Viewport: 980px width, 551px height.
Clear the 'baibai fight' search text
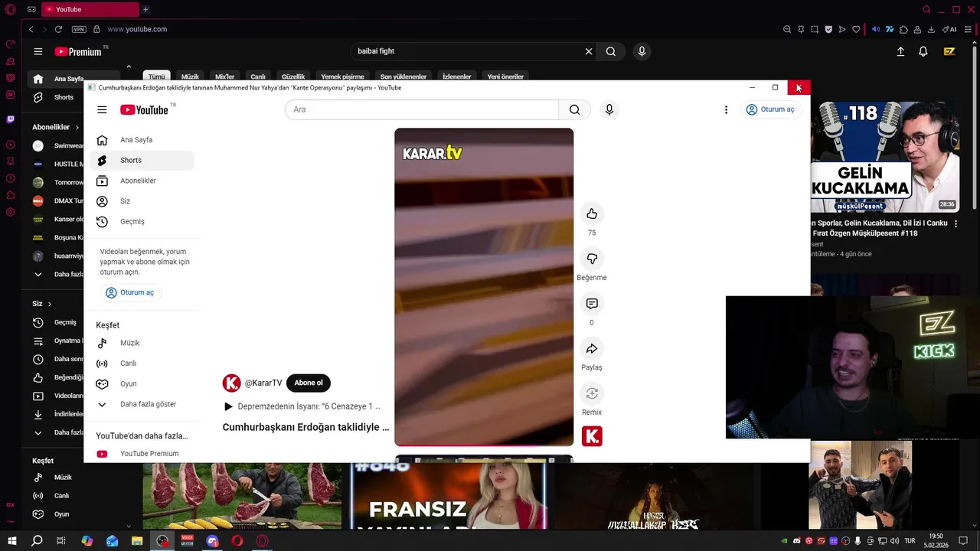click(x=589, y=51)
